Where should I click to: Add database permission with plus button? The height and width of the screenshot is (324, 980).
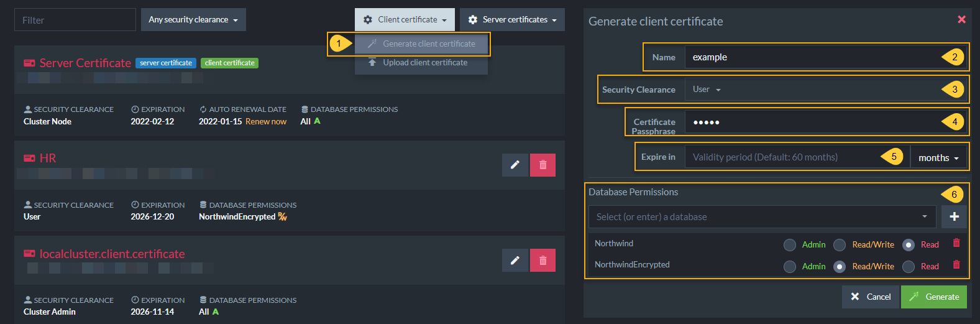(x=954, y=216)
